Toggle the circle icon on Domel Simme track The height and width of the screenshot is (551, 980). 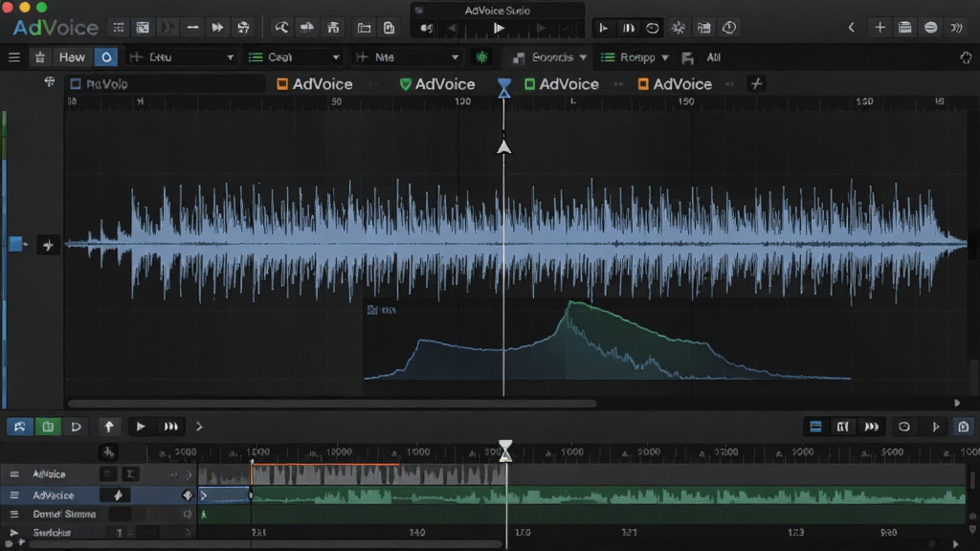click(x=187, y=514)
